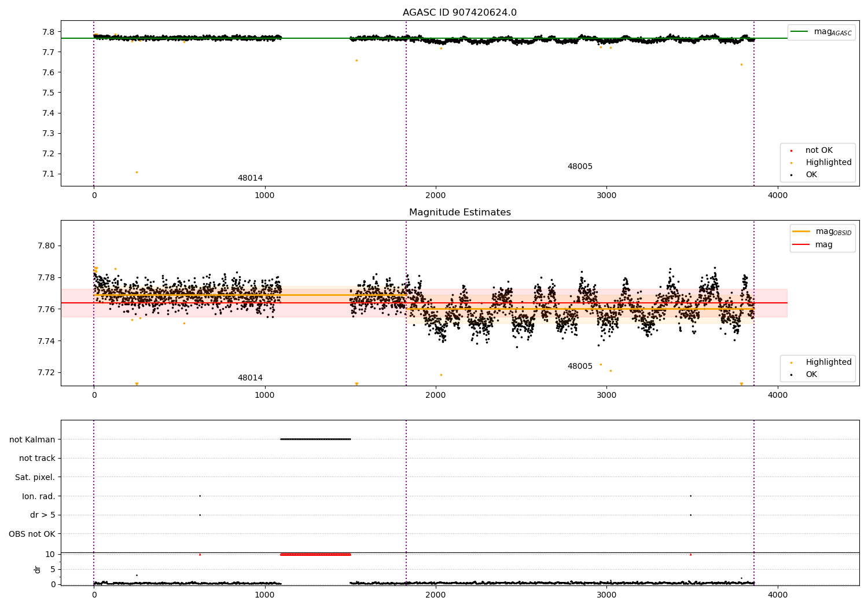Click the 7.76 tick label in middle plot
Screen dimensions: 868x608
click(45, 309)
